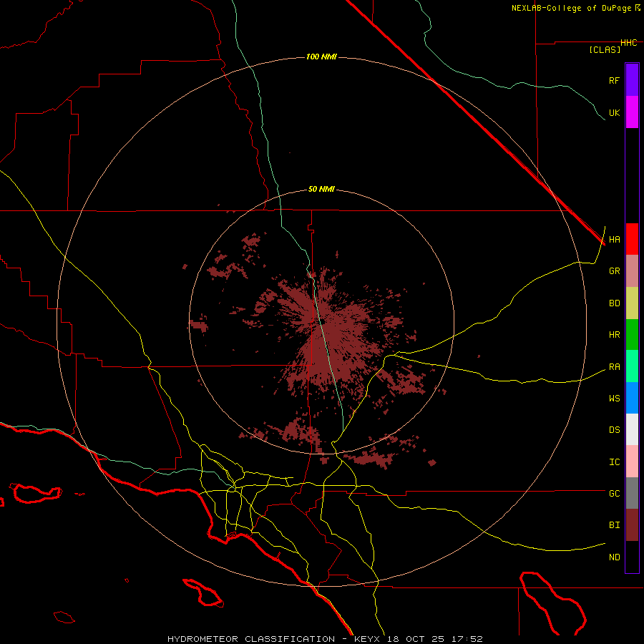This screenshot has height=644, width=644.
Task: Click the GR legend label
Action: pos(614,271)
